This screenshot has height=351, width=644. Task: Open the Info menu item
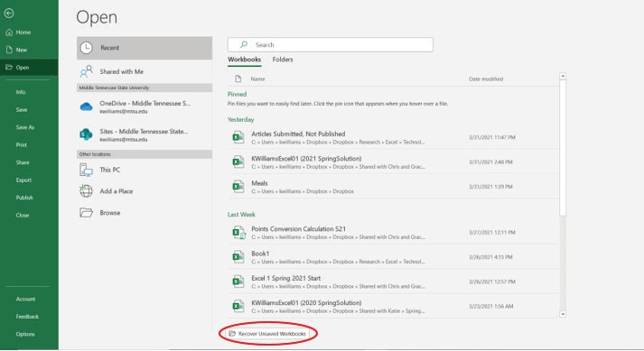tap(21, 92)
